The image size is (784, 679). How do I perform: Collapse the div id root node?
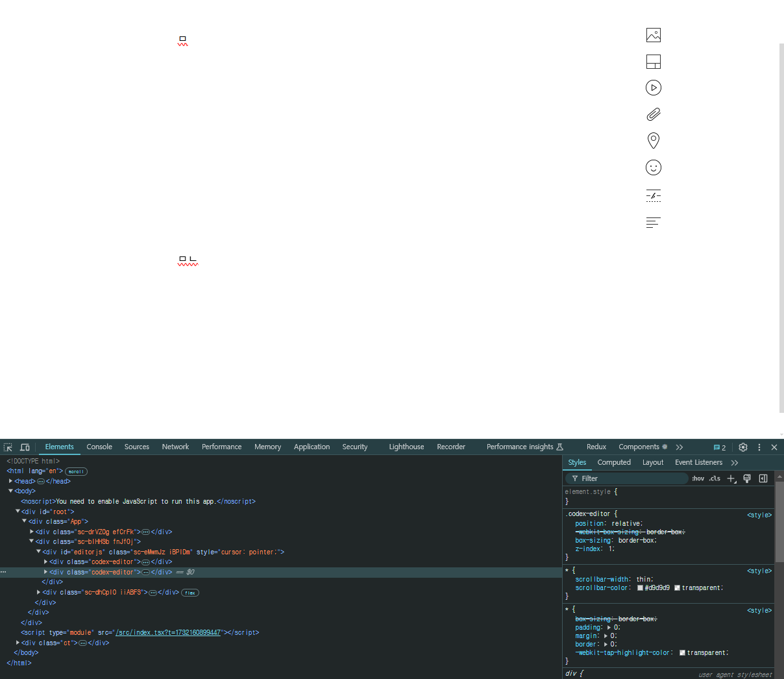coord(18,511)
